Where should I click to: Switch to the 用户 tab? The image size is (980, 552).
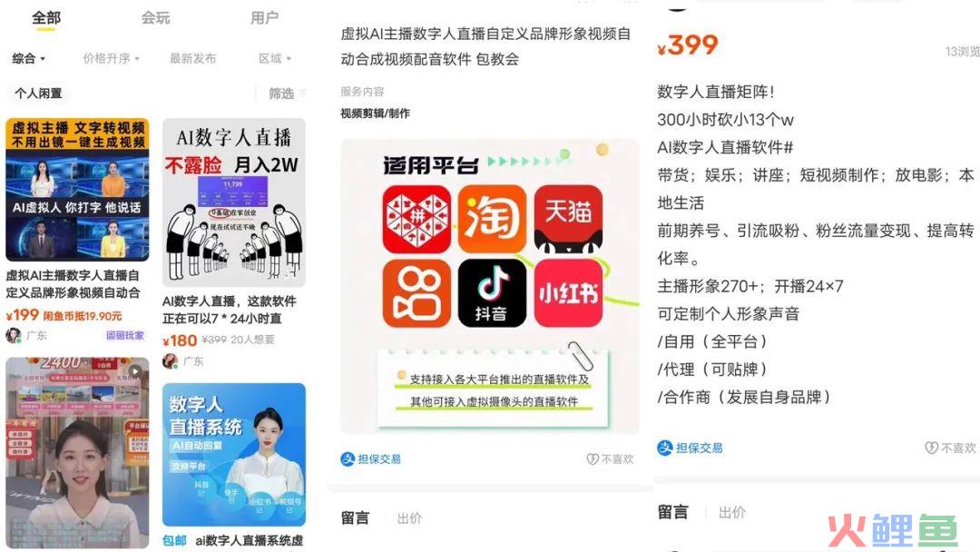click(x=264, y=17)
